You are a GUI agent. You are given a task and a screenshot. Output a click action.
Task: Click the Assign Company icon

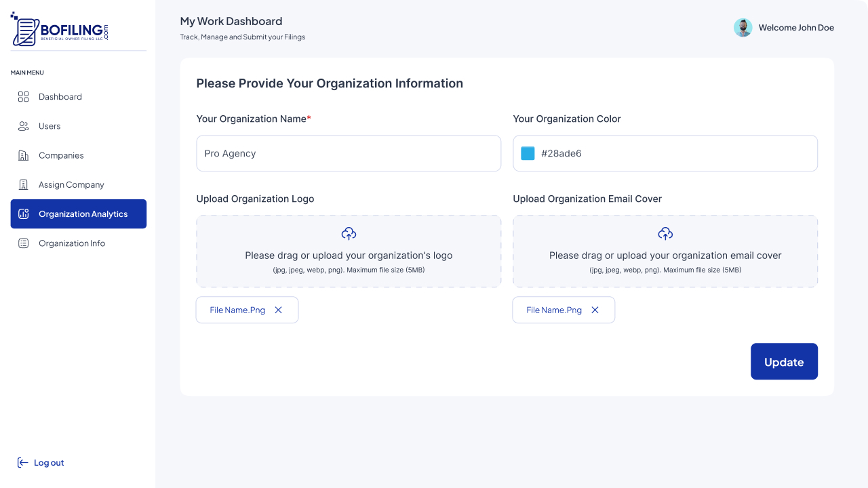pos(23,184)
